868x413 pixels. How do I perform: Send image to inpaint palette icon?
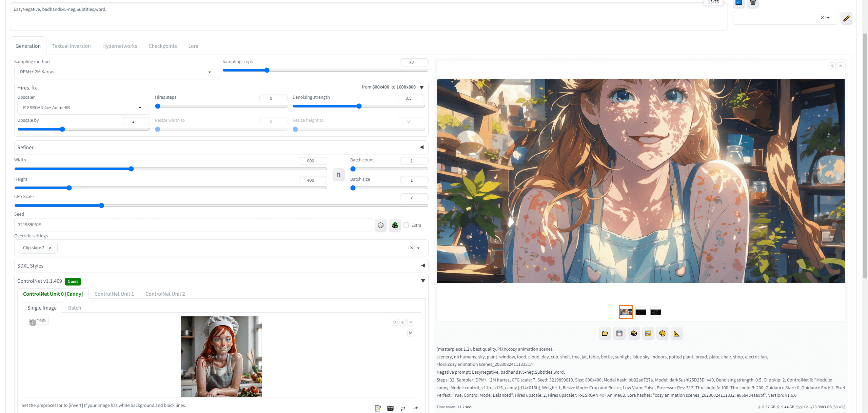tap(662, 334)
